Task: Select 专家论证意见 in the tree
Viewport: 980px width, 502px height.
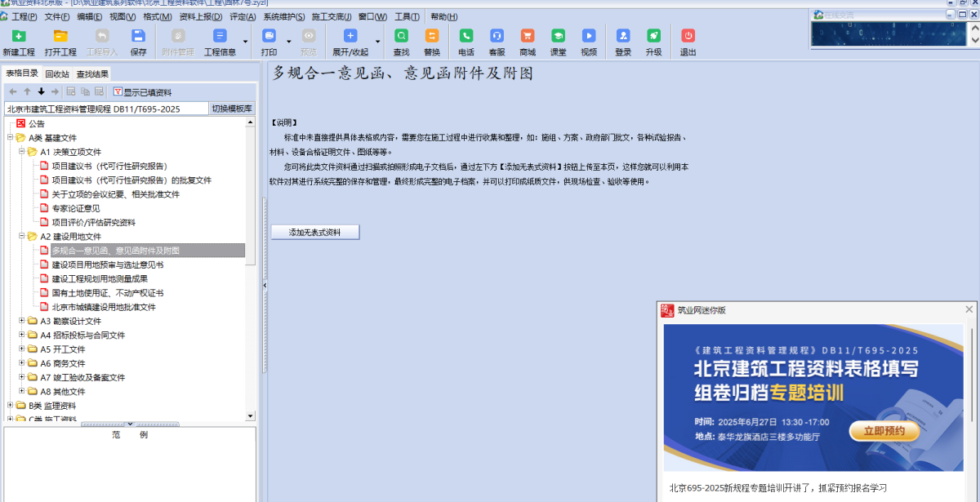Action: pyautogui.click(x=76, y=208)
